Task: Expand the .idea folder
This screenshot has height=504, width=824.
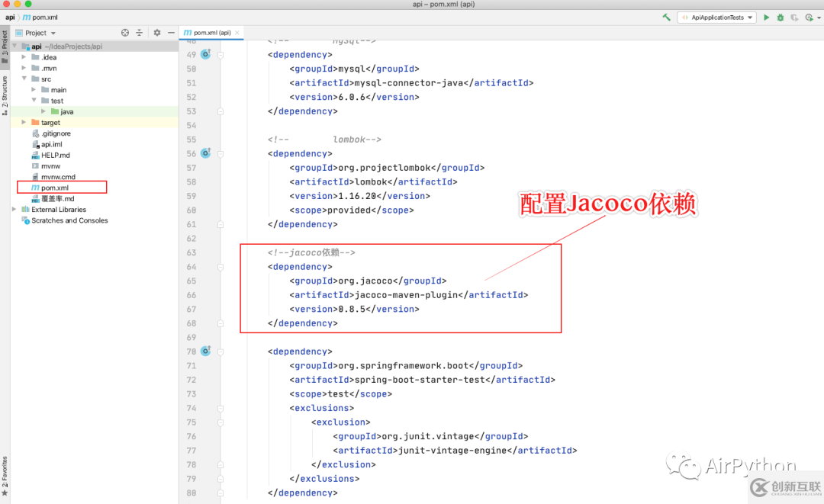Action: pos(24,56)
